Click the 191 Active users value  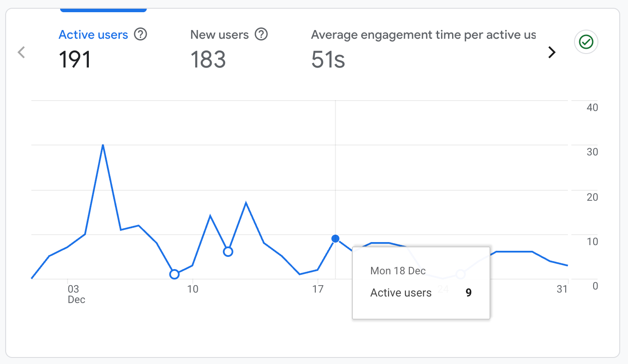click(75, 59)
